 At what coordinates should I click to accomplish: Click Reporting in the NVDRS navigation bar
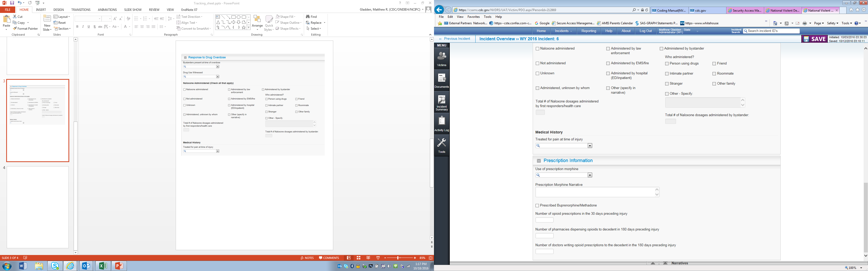[x=589, y=31]
